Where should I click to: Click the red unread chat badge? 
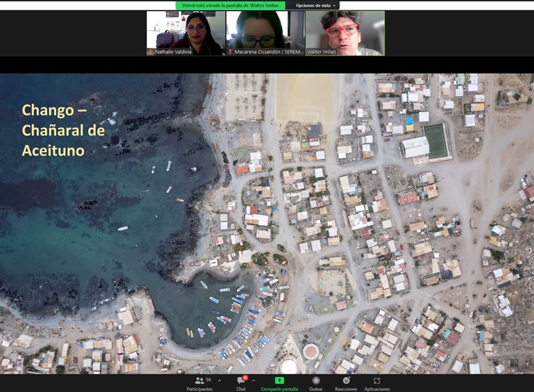point(245,378)
